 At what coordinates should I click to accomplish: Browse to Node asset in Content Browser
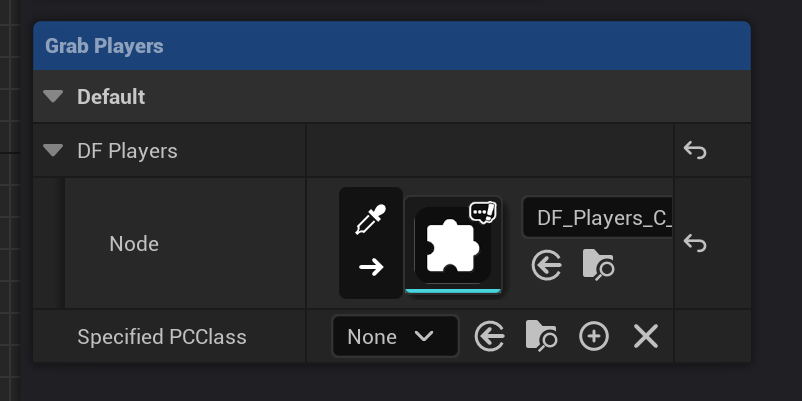coord(597,266)
